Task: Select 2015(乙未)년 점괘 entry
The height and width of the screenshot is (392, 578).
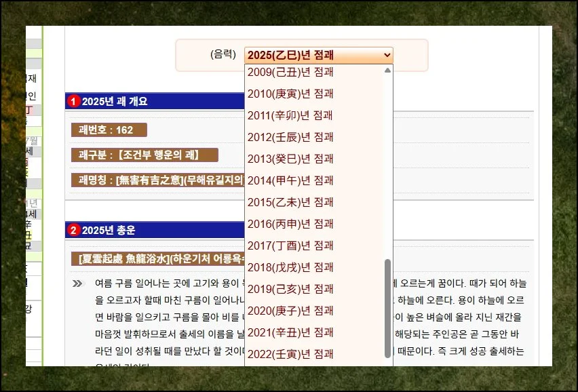Action: click(290, 202)
